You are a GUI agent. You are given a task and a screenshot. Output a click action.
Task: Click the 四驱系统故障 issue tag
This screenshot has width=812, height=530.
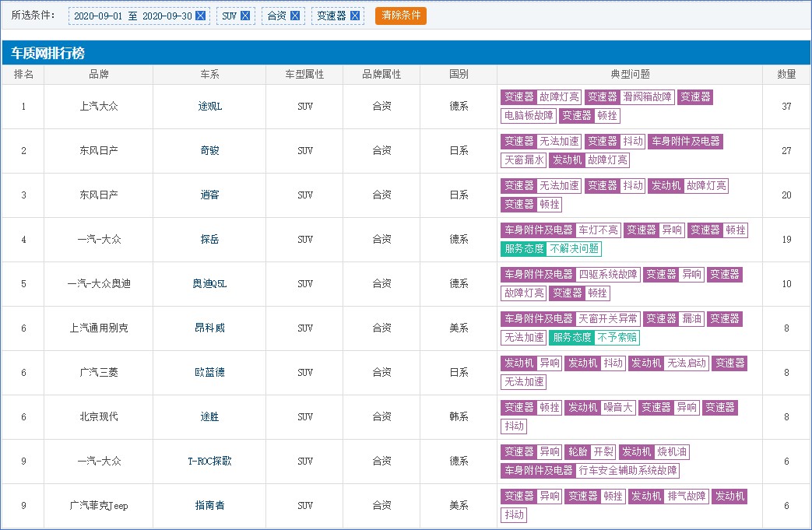point(609,275)
